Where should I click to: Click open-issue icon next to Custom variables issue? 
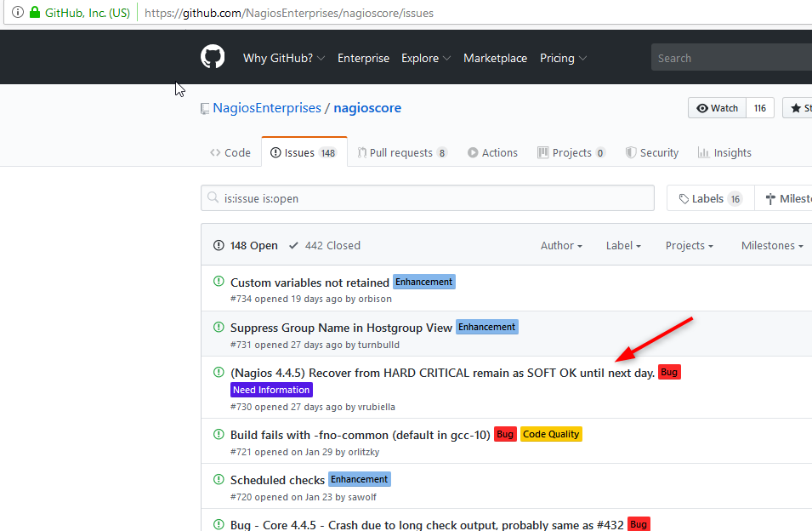pyautogui.click(x=219, y=282)
